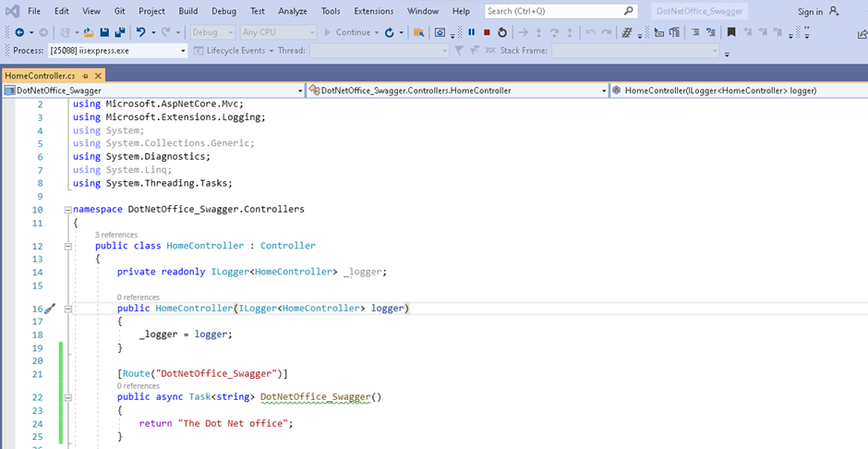Click the Step Over icon
The image size is (868, 449).
tap(554, 32)
